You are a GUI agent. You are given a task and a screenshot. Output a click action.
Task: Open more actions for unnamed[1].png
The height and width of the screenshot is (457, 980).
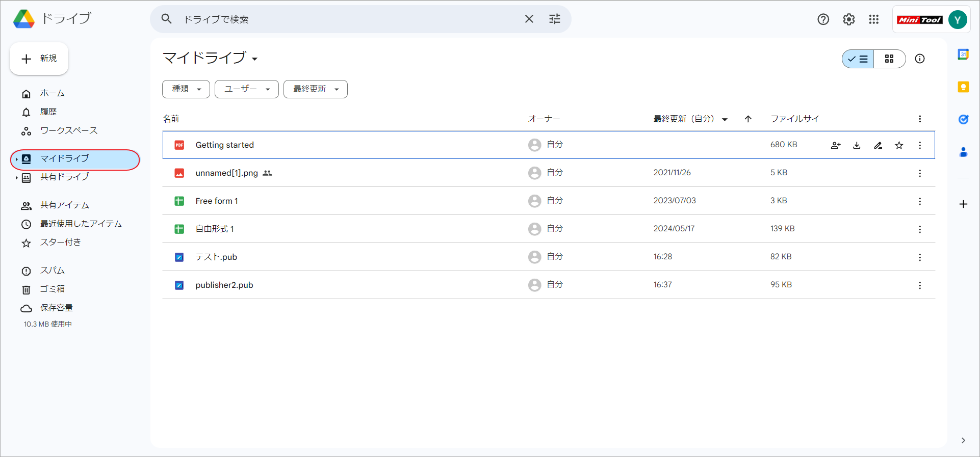point(920,173)
